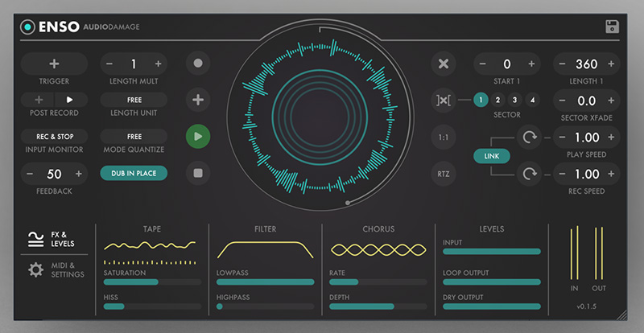644x333 pixels.
Task: Select the post record play option
Action: pyautogui.click(x=70, y=100)
